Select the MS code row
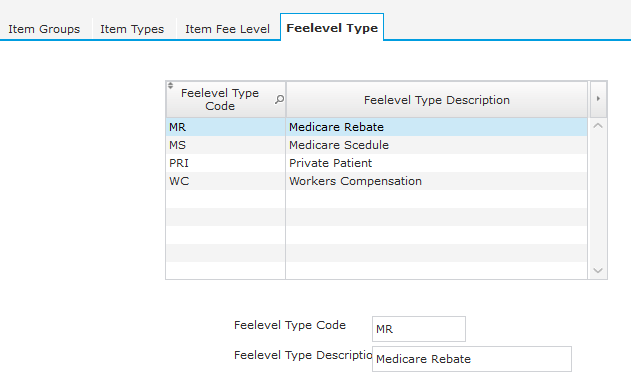The height and width of the screenshot is (389, 631). 226,145
